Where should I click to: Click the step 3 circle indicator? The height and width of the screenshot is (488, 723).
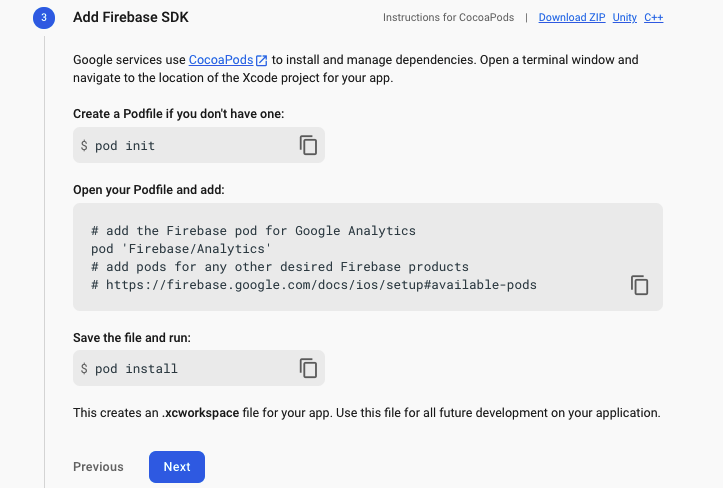(44, 18)
